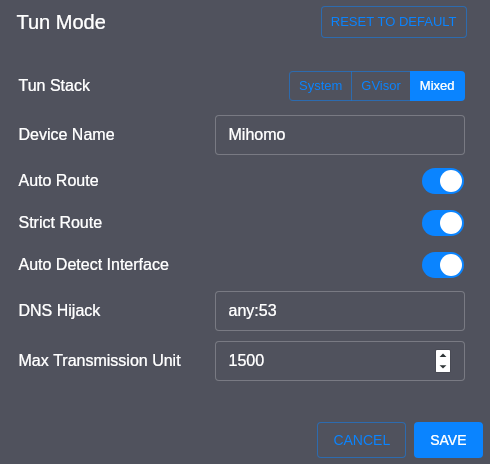Click the Auto Detect Interface label
Screen dimensions: 490x464
coord(94,265)
